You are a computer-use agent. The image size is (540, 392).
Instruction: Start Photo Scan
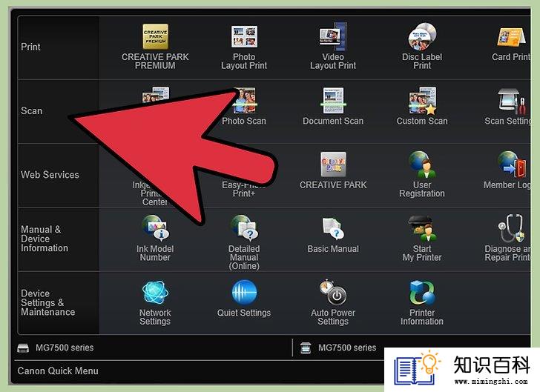[x=245, y=101]
